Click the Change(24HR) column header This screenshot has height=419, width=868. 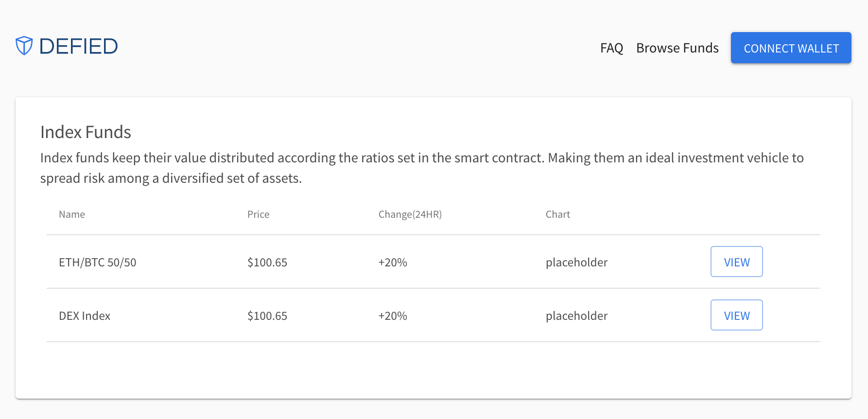(x=410, y=214)
